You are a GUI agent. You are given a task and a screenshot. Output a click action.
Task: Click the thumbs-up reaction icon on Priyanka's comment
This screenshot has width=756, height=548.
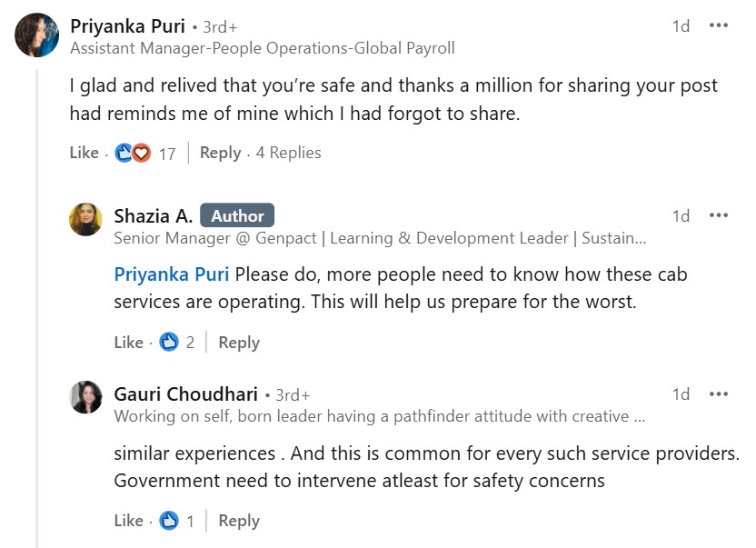124,154
